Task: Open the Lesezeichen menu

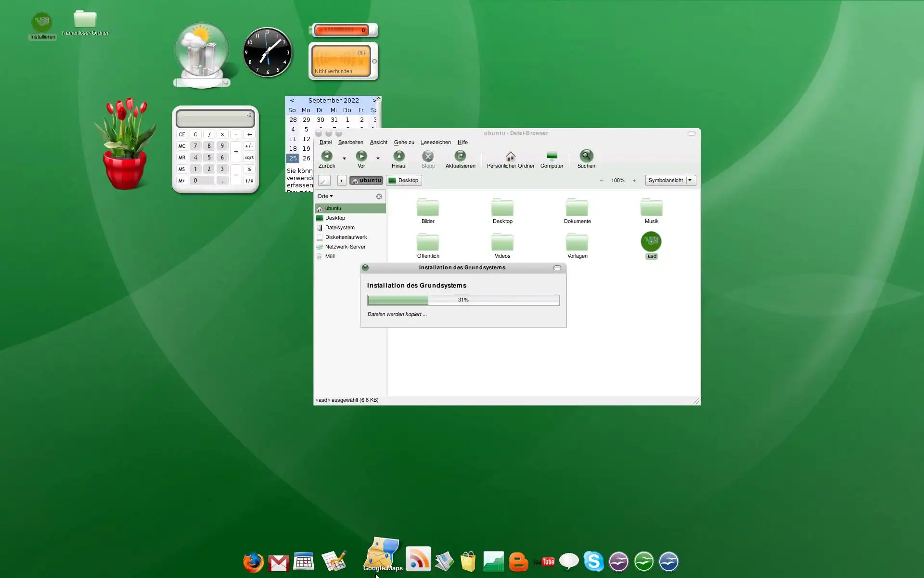Action: point(436,143)
